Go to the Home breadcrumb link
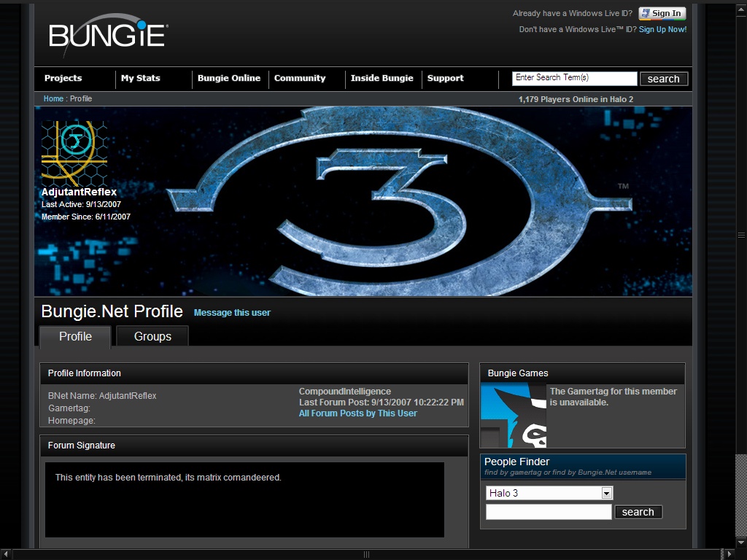Screen dimensions: 747x560 point(53,98)
